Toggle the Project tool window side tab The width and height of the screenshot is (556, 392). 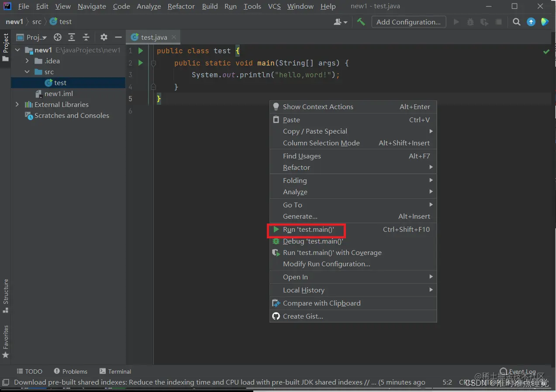click(6, 47)
